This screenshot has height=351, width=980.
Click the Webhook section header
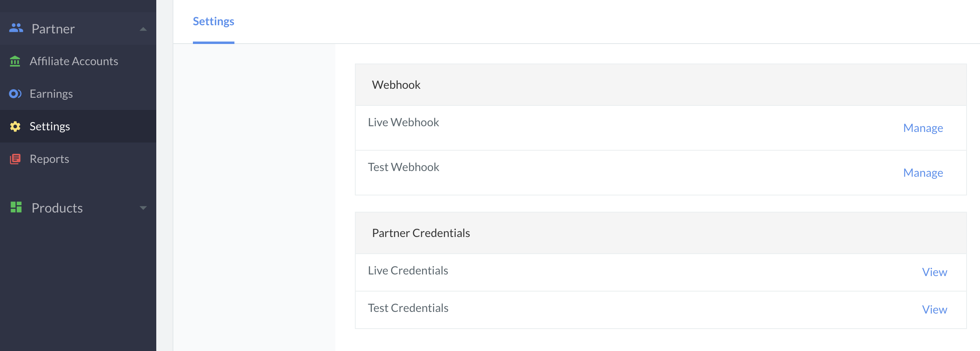pyautogui.click(x=661, y=85)
